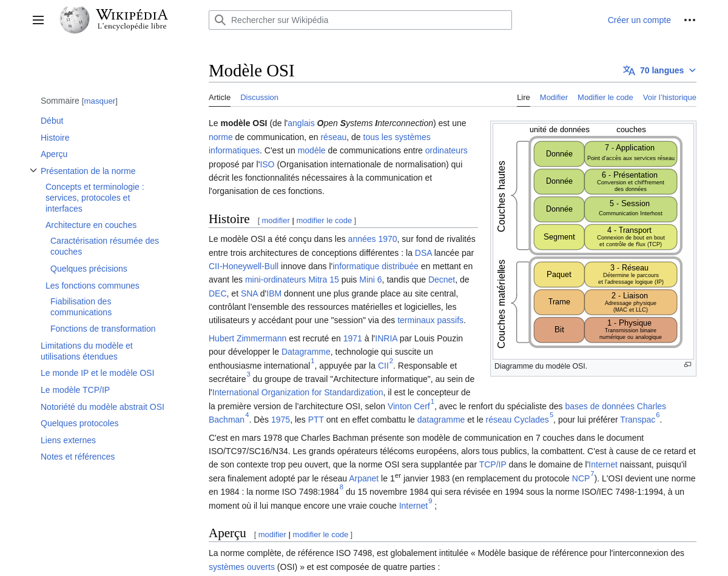Switch to the Article tab
This screenshot has height=576, width=728.
point(220,97)
